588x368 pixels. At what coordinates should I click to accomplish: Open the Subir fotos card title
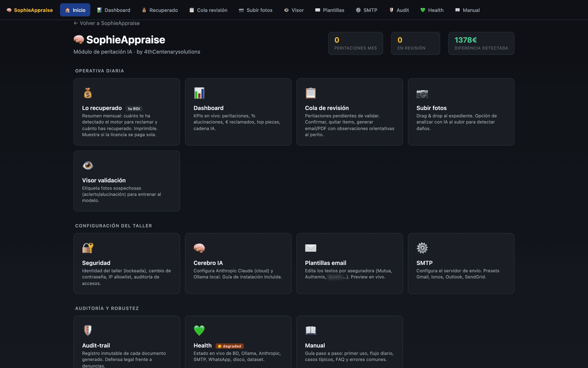pos(432,108)
